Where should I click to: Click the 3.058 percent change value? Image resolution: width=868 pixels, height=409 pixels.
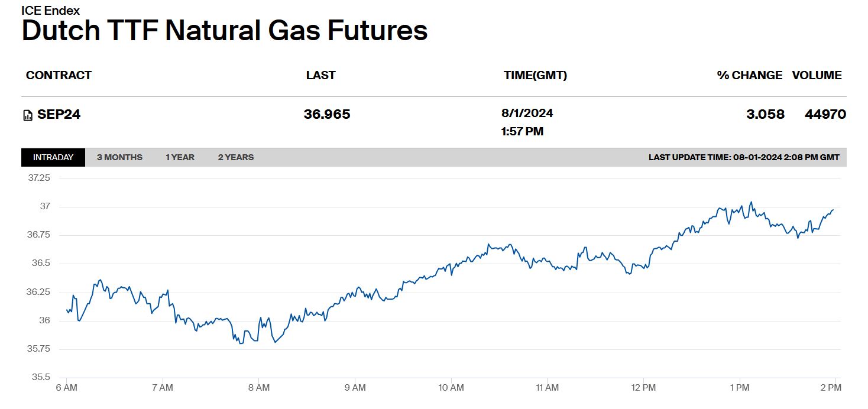pos(765,115)
